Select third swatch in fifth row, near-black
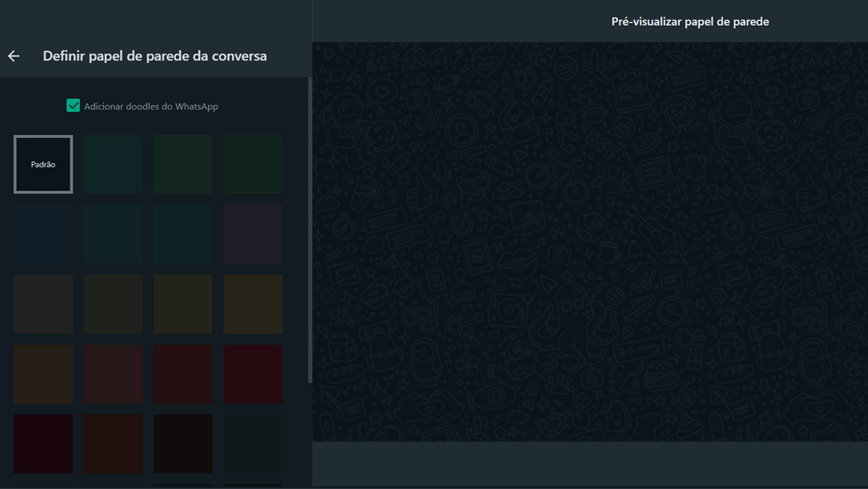This screenshot has width=868, height=489. [183, 444]
